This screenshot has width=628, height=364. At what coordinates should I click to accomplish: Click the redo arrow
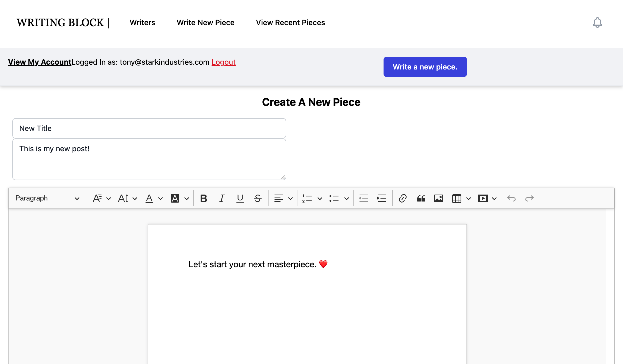pyautogui.click(x=529, y=198)
